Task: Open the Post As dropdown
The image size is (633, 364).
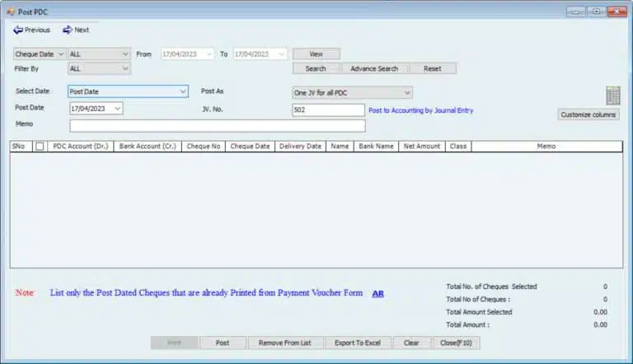Action: [x=352, y=93]
